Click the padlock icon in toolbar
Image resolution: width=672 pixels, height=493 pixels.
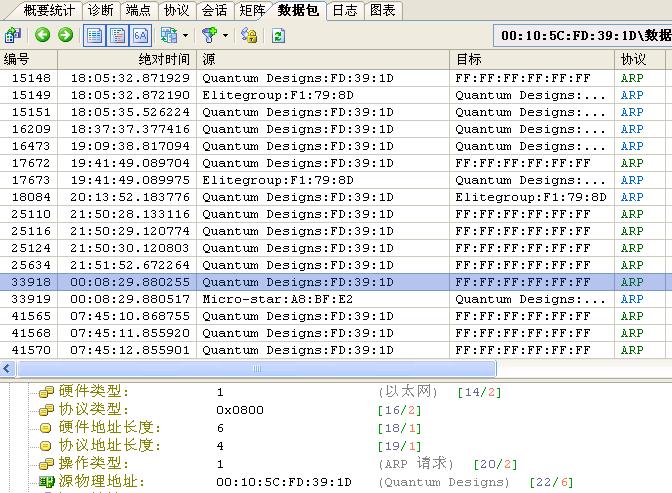coord(250,35)
